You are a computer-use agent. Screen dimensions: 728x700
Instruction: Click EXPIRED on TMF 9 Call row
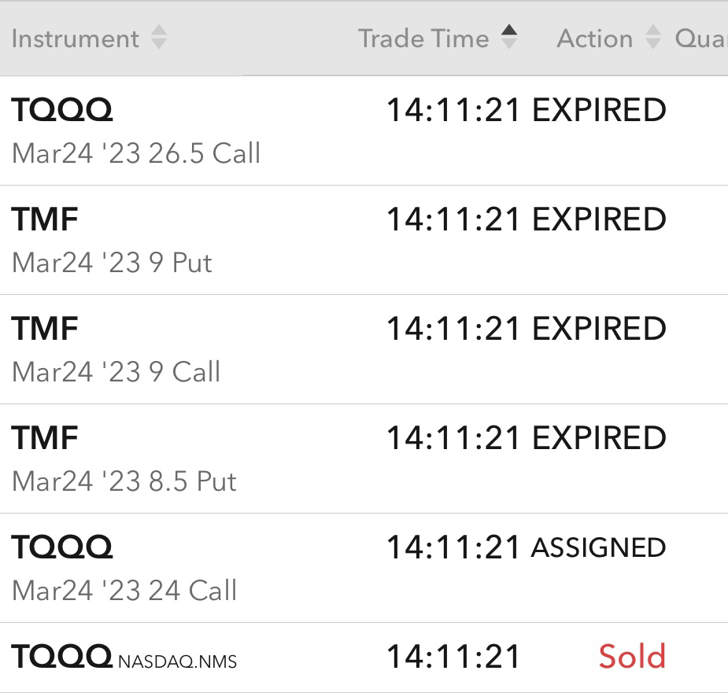point(600,330)
